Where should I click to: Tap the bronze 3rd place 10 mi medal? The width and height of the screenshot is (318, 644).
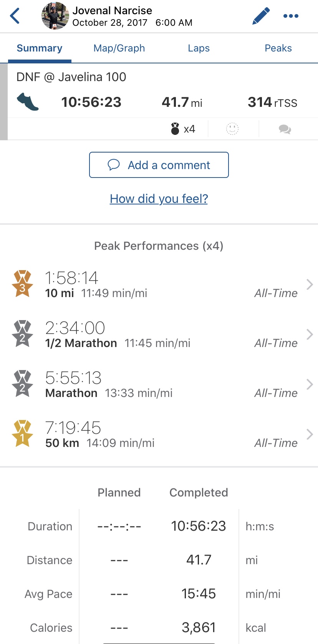23,284
